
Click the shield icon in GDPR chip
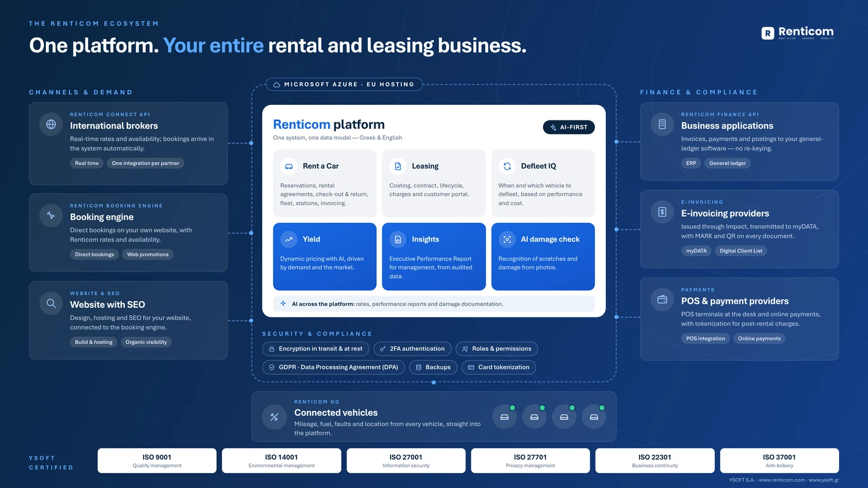271,367
